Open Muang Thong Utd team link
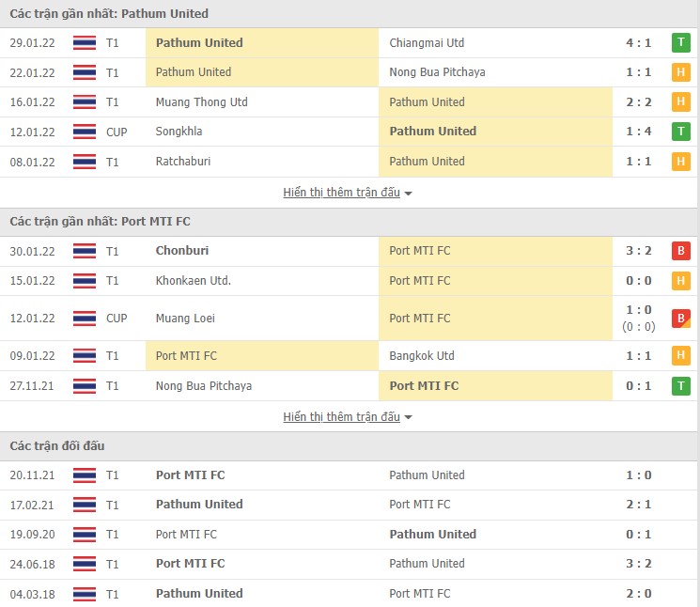This screenshot has width=700, height=607. [x=201, y=101]
